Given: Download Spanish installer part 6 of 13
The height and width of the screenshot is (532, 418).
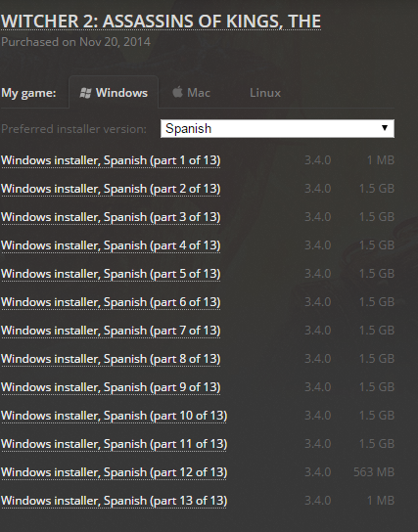Looking at the screenshot, I should pyautogui.click(x=111, y=302).
